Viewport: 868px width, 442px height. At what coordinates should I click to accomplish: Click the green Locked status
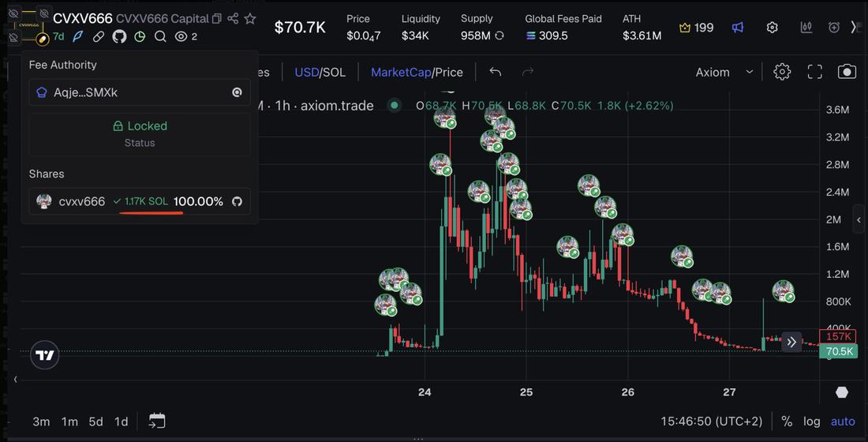tap(140, 125)
